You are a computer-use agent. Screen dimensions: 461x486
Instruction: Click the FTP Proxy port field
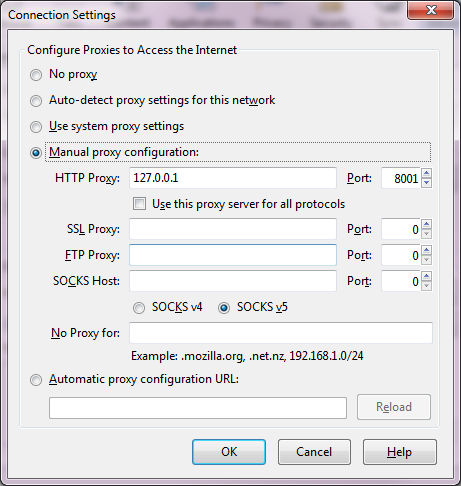point(401,255)
